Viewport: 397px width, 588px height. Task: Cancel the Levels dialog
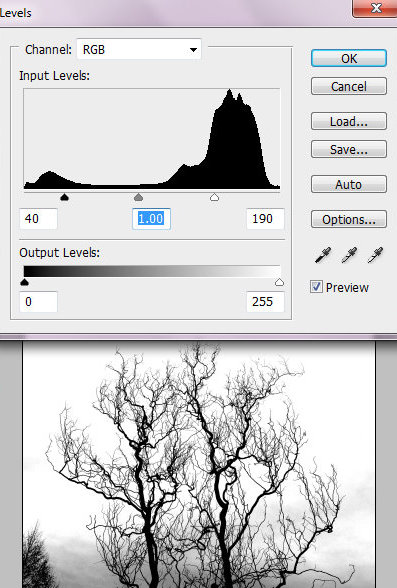pyautogui.click(x=349, y=86)
